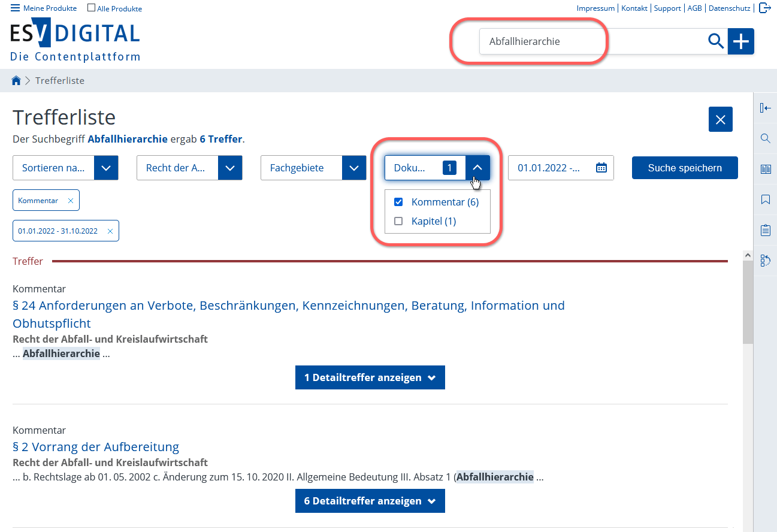Uncheck the Kommentar (6) filter
This screenshot has width=777, height=532.
(x=398, y=202)
